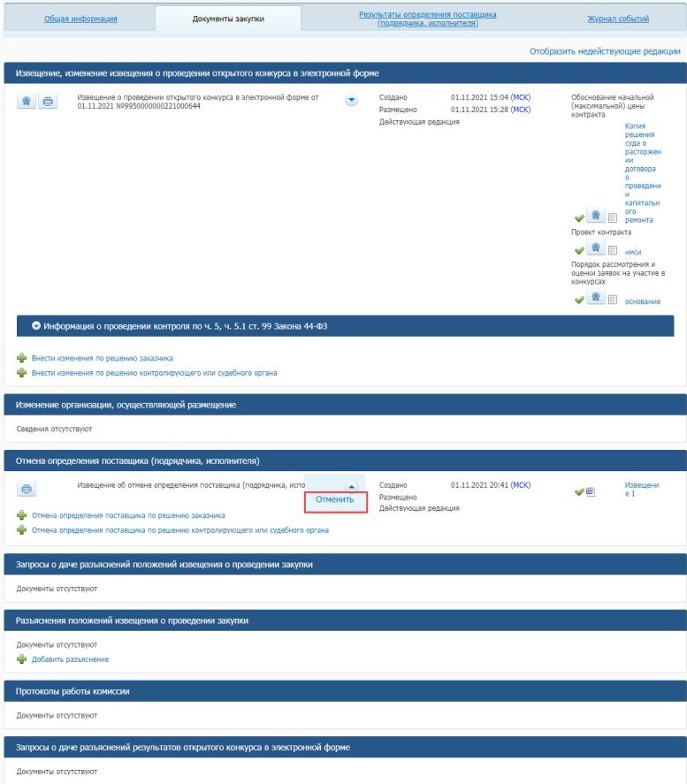Click plus icon for Внести изменения по решению заказчика
687x784 pixels.
[x=21, y=358]
